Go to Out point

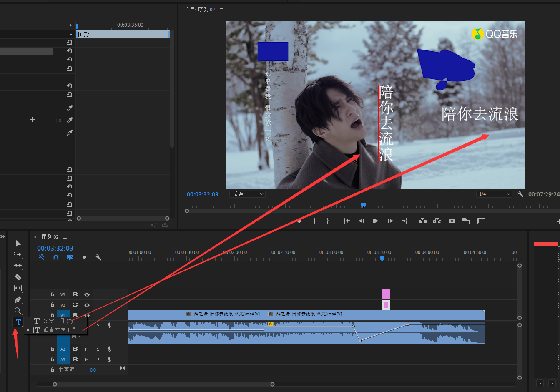point(404,221)
